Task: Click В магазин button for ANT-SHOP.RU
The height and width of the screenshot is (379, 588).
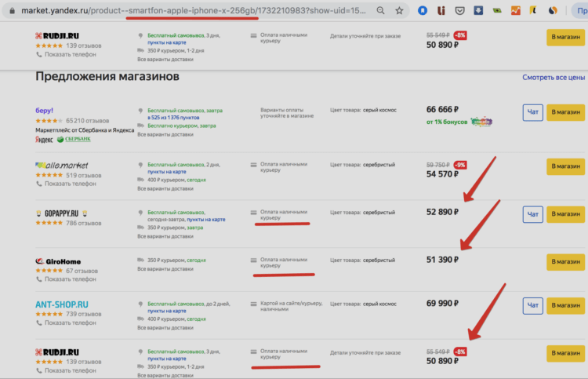Action: pos(565,305)
